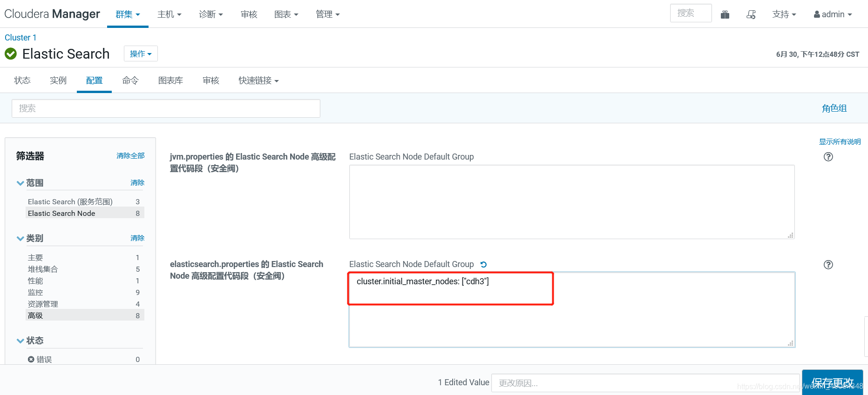Open the 图表 dropdown menu
Image resolution: width=868 pixels, height=395 pixels.
[286, 14]
